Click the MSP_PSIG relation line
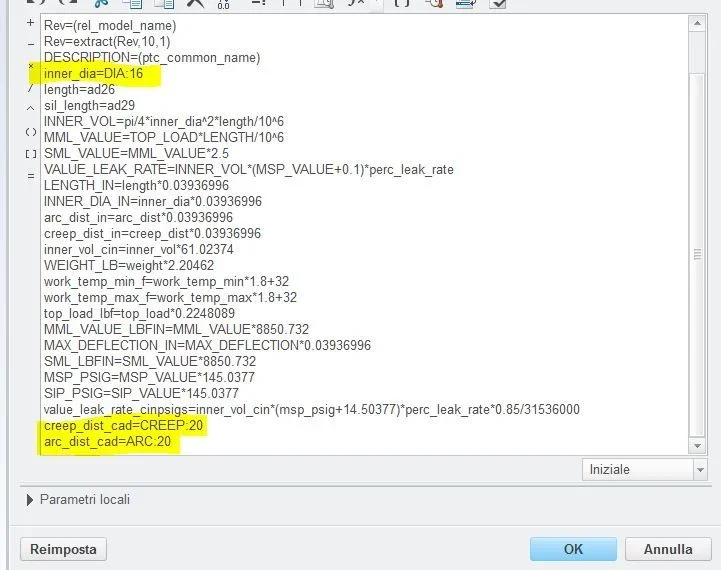This screenshot has width=721, height=570. (x=149, y=377)
